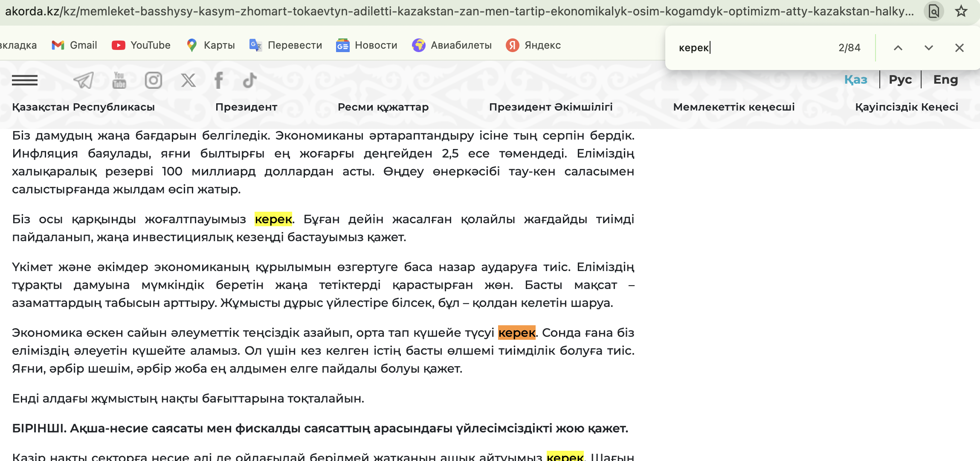Screen dimensions: 980x461
Task: Open the Instagram social icon
Action: (x=154, y=80)
